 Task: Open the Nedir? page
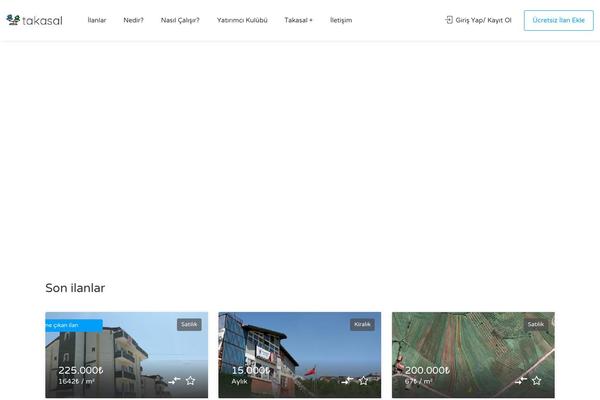point(134,20)
